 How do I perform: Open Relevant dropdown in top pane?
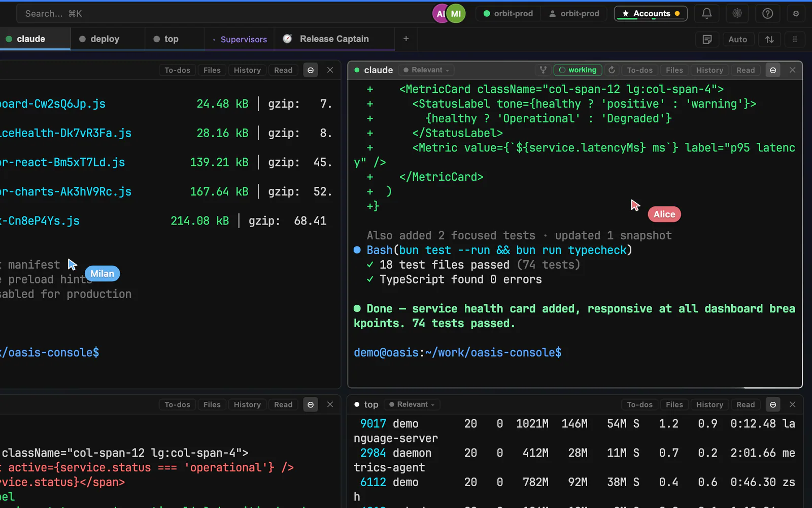click(412, 404)
